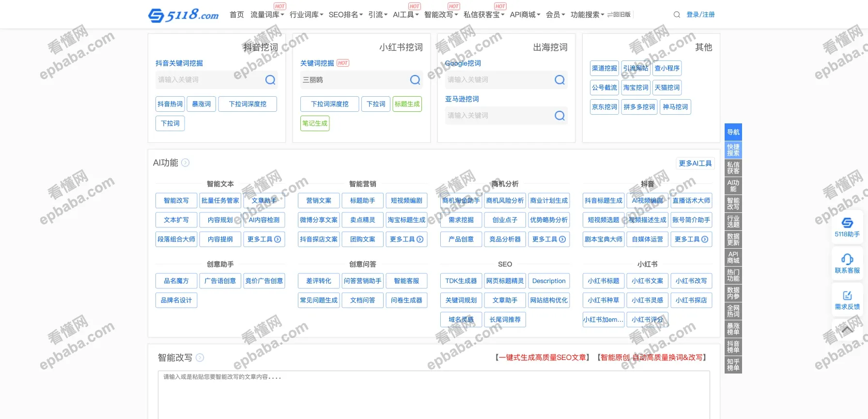
Task: Run the Google挖词 search icon
Action: click(x=559, y=80)
